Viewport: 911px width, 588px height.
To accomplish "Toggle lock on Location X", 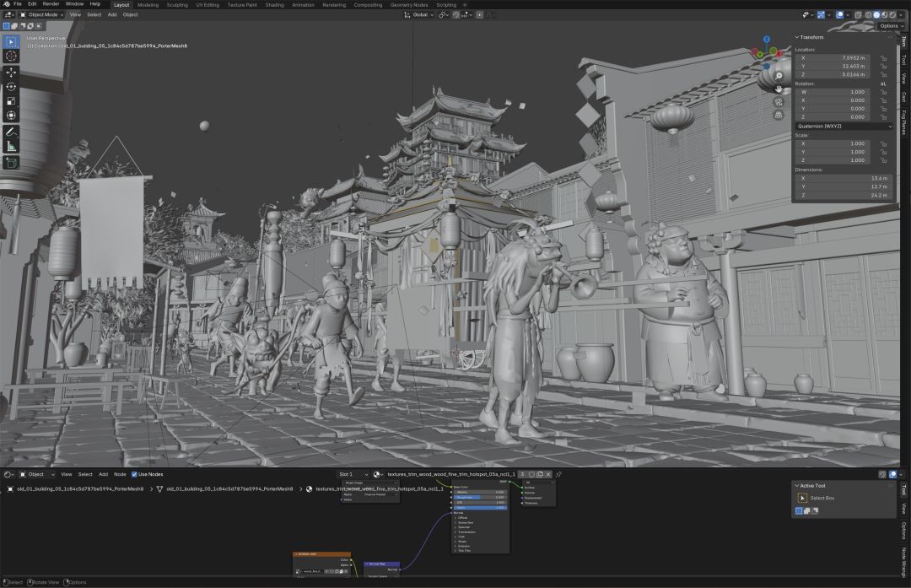I will pos(883,58).
